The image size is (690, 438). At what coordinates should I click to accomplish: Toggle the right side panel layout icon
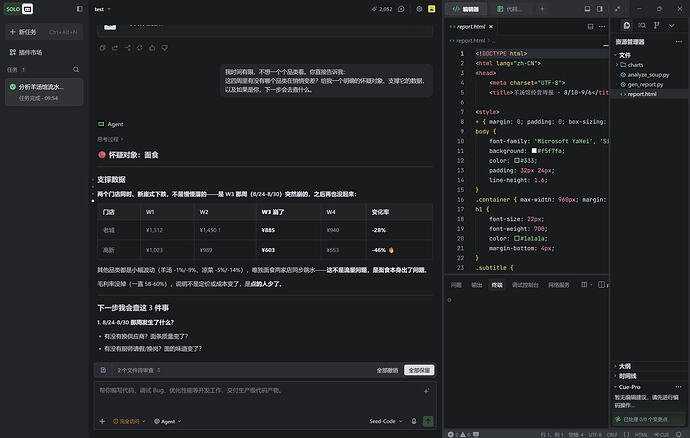tap(600, 9)
